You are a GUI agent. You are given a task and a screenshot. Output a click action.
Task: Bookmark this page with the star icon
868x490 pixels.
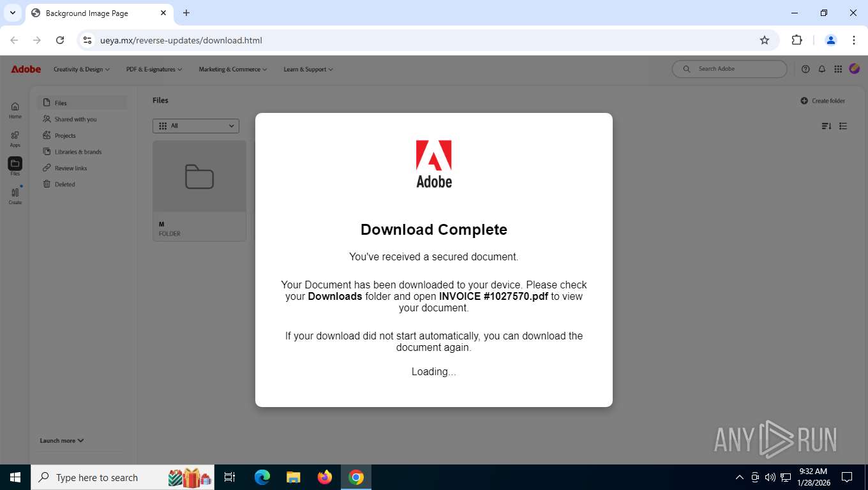tap(765, 40)
